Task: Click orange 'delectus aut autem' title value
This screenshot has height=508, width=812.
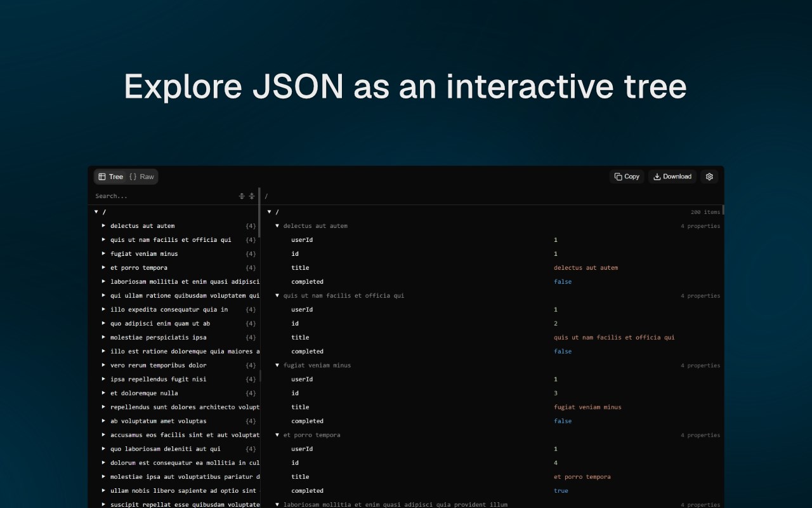Action: (x=586, y=268)
